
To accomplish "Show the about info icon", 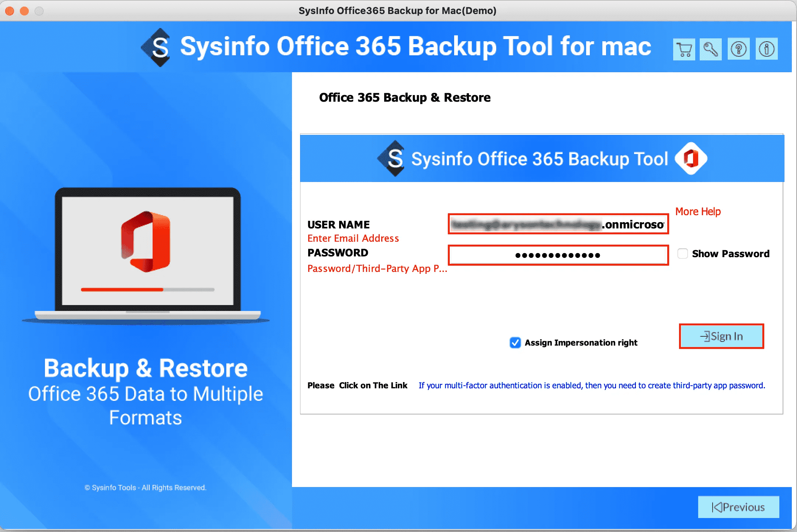I will click(766, 49).
